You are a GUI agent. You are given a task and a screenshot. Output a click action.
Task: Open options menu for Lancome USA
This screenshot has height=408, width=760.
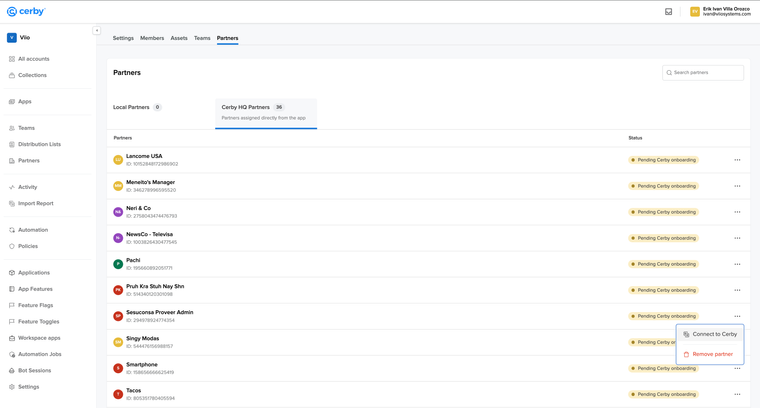click(x=737, y=160)
